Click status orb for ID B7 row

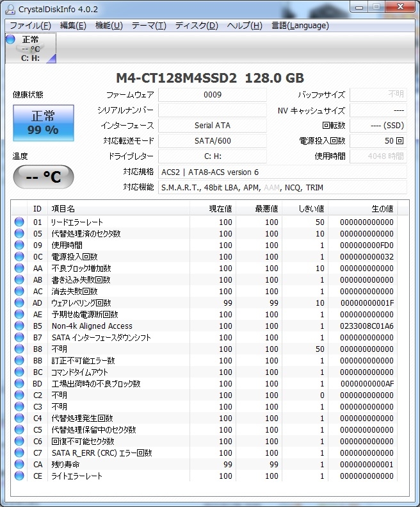(x=19, y=337)
